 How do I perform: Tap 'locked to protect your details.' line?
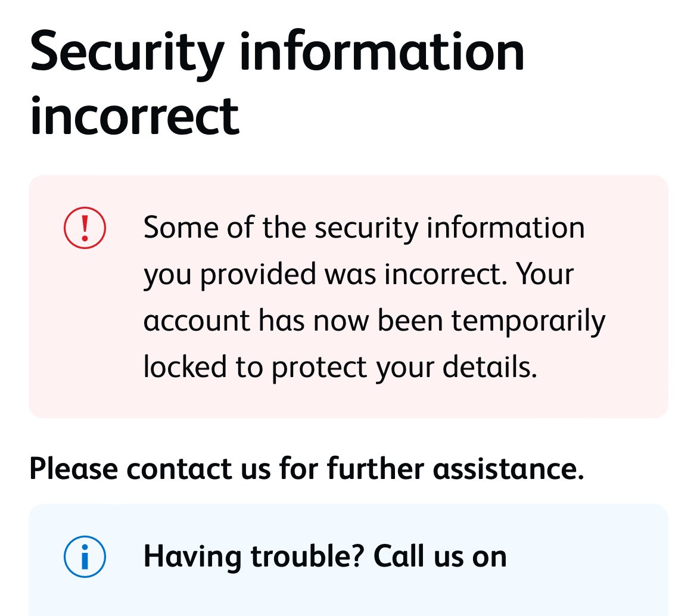[x=341, y=368]
